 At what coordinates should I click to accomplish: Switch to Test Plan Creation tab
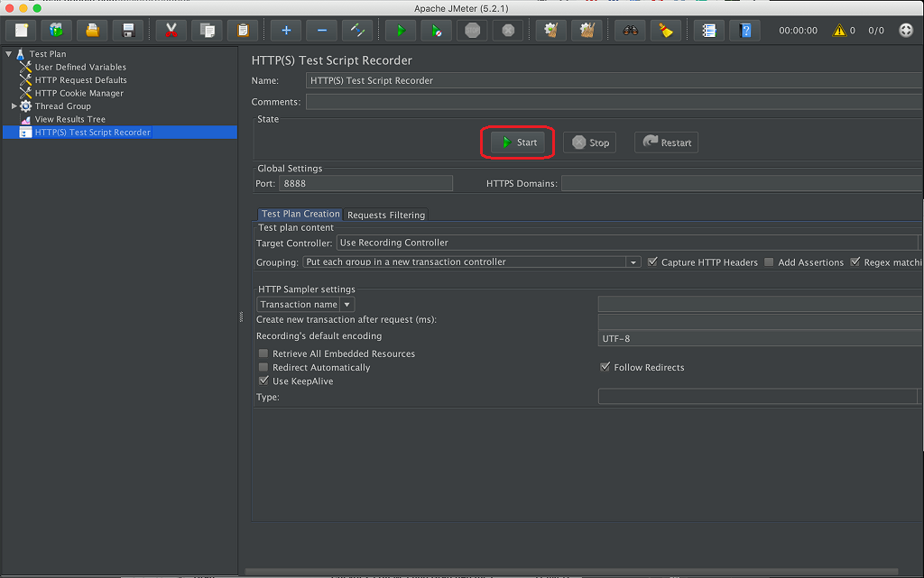click(300, 215)
